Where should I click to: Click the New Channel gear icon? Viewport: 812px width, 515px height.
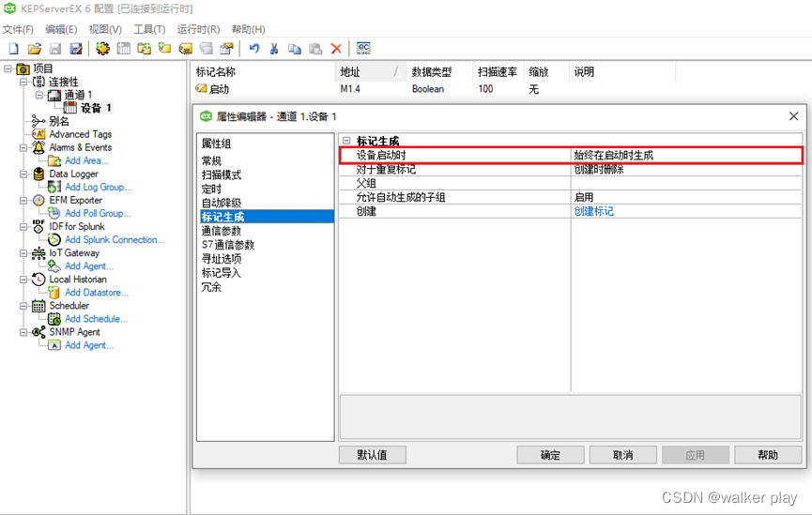(x=102, y=49)
